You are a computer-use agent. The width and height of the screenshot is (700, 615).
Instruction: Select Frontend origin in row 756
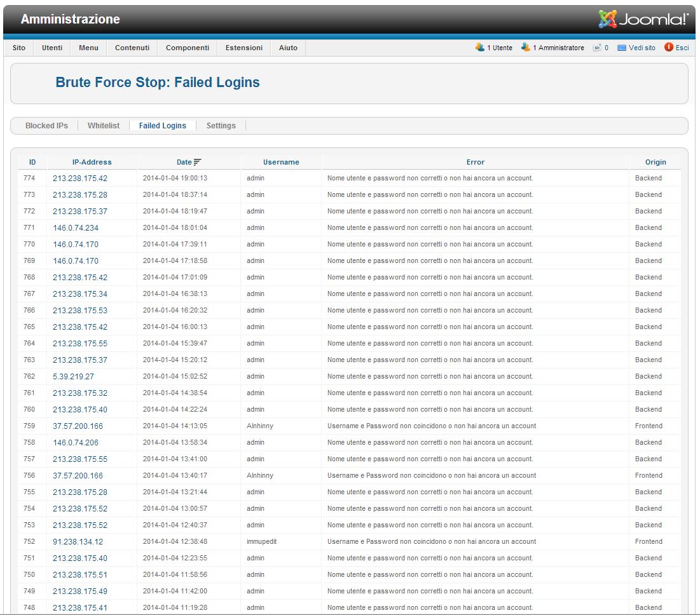click(649, 475)
